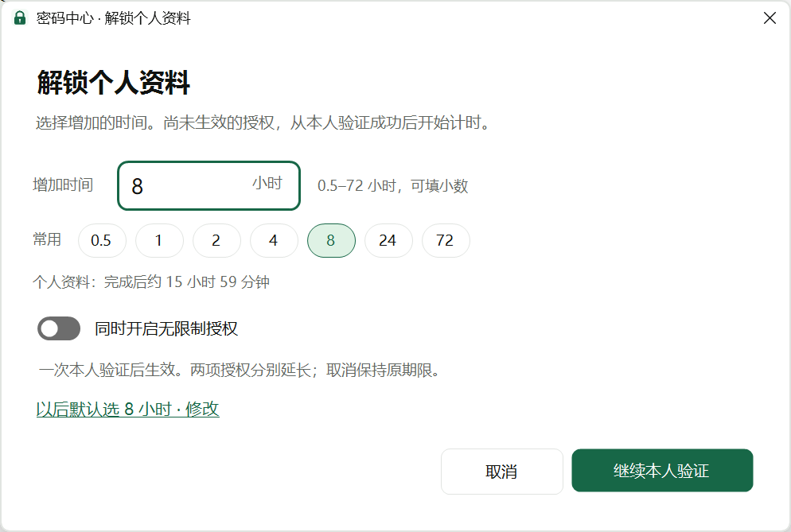Click the note 一次本人验证后生效
The image size is (791, 532).
240,371
